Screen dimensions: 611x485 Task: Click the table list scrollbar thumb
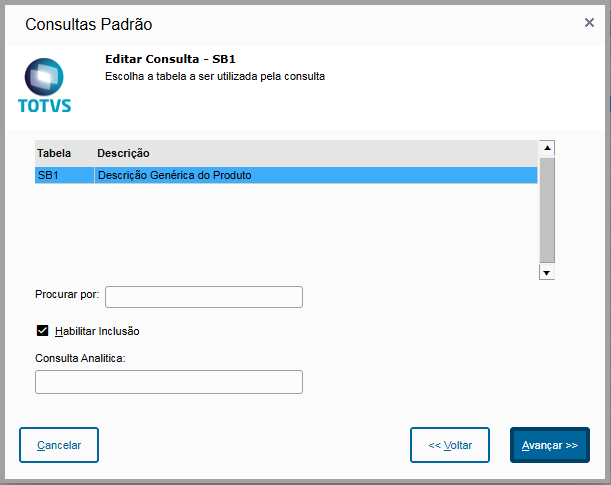[547, 210]
